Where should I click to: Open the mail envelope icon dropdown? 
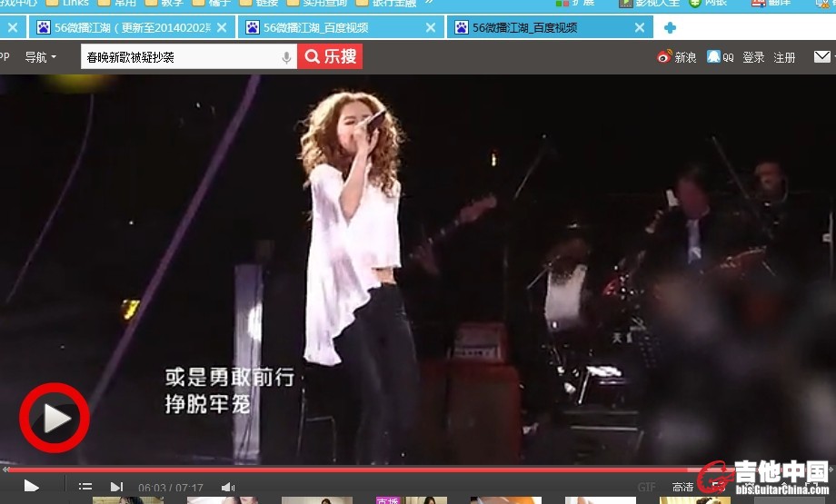tap(822, 57)
